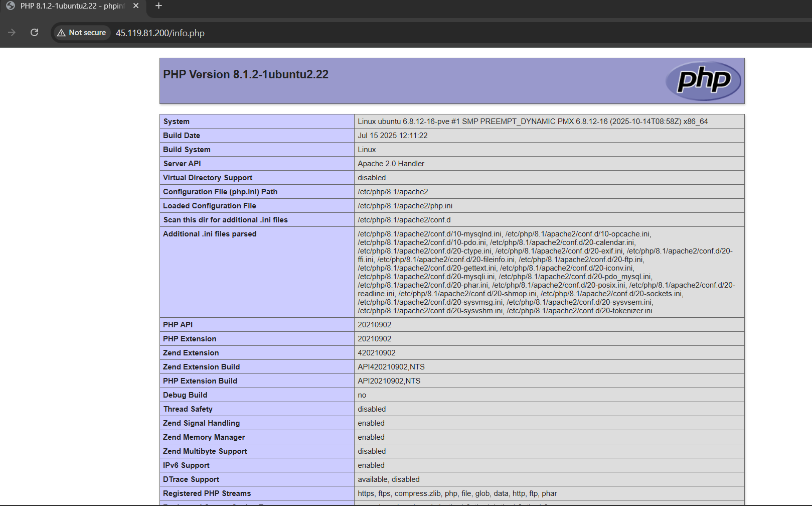Screen dimensions: 812x506
Task: Click the PHP Version 8.1.2-1ubuntu2.22 heading
Action: (246, 74)
